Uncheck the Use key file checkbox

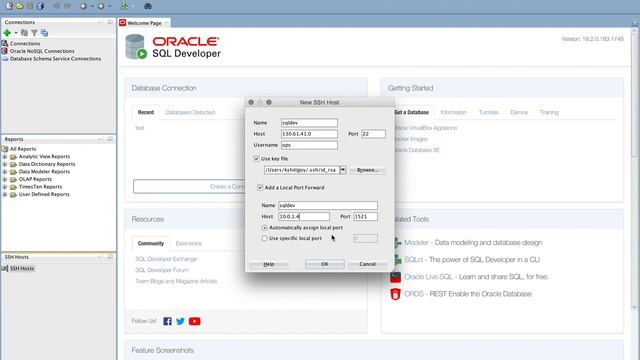(256, 158)
